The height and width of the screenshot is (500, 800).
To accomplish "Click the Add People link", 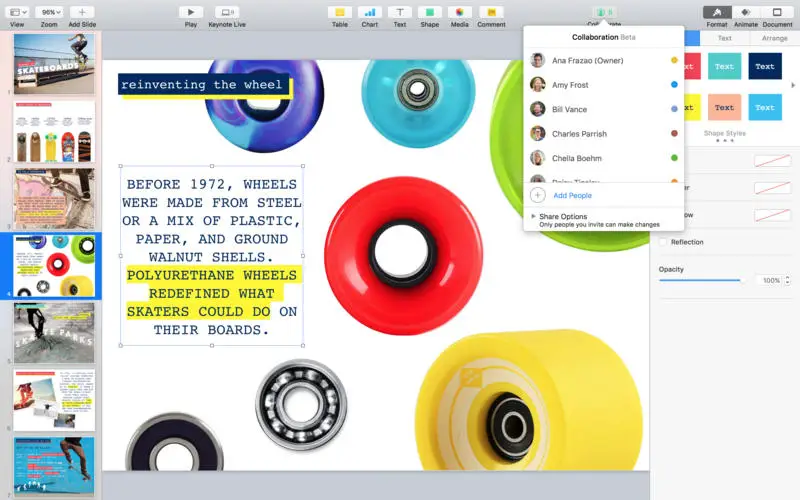I will tap(572, 195).
